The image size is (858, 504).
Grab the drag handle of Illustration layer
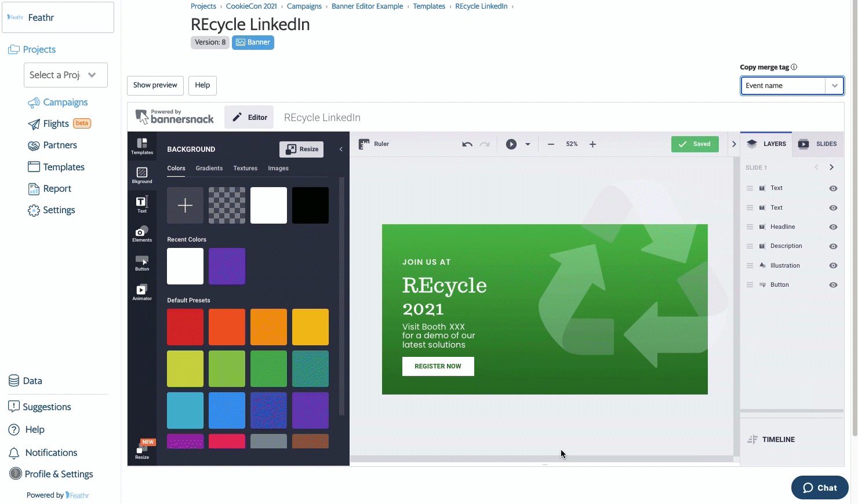(750, 266)
